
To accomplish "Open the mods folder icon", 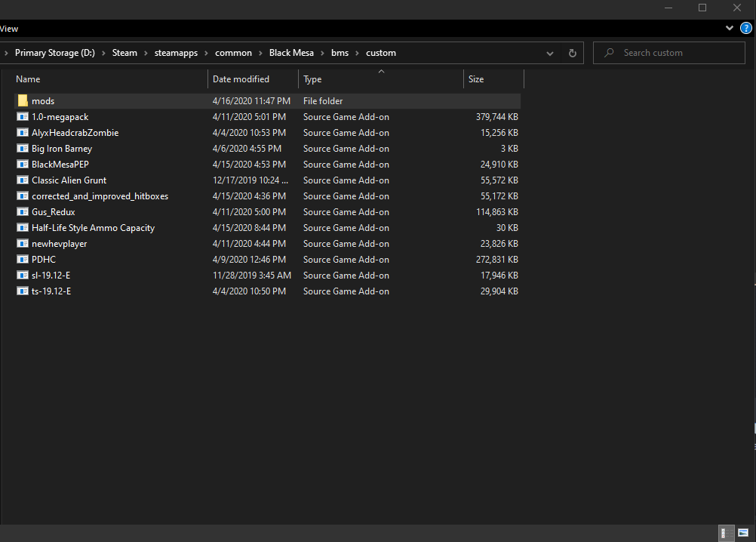I will coord(23,100).
